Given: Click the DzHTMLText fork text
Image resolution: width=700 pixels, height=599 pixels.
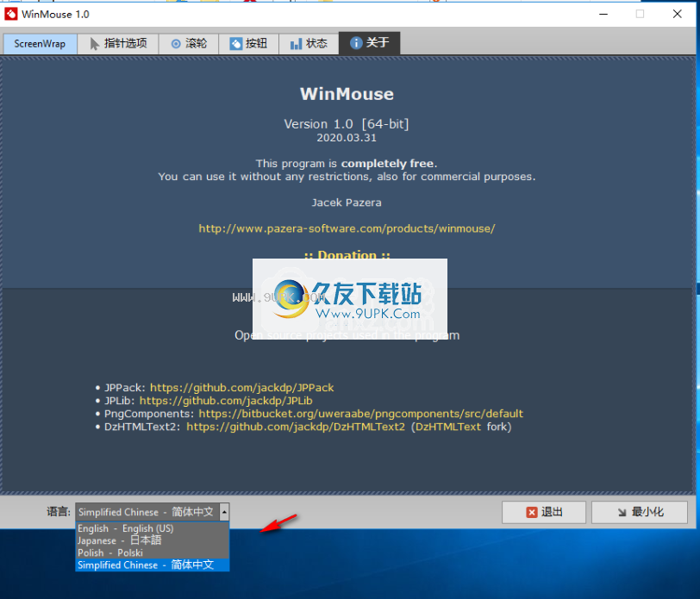Looking at the screenshot, I should [461, 427].
